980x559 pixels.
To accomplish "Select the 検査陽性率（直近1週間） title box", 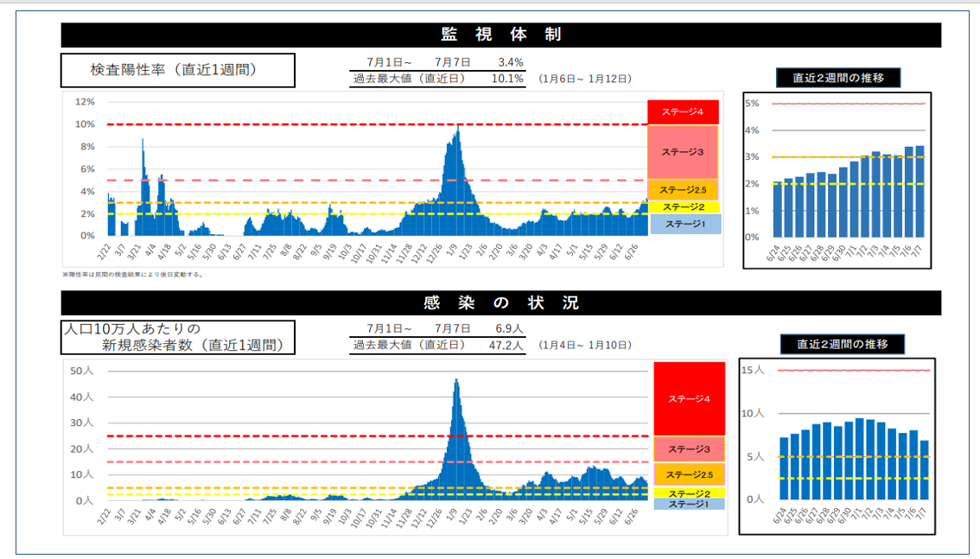I will click(x=177, y=70).
